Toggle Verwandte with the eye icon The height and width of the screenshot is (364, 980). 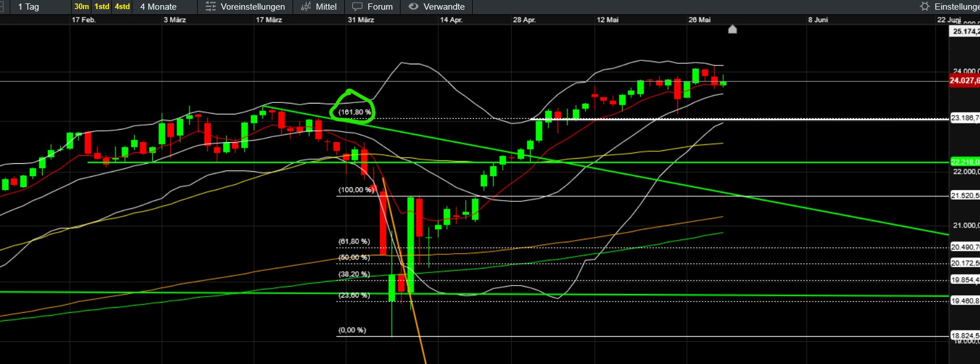click(437, 7)
